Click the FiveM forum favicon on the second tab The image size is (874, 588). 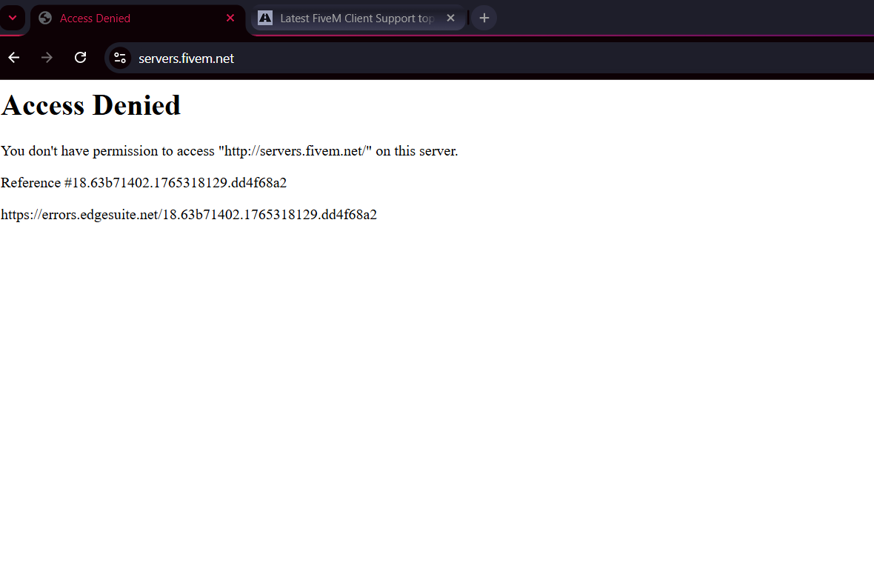coord(264,18)
